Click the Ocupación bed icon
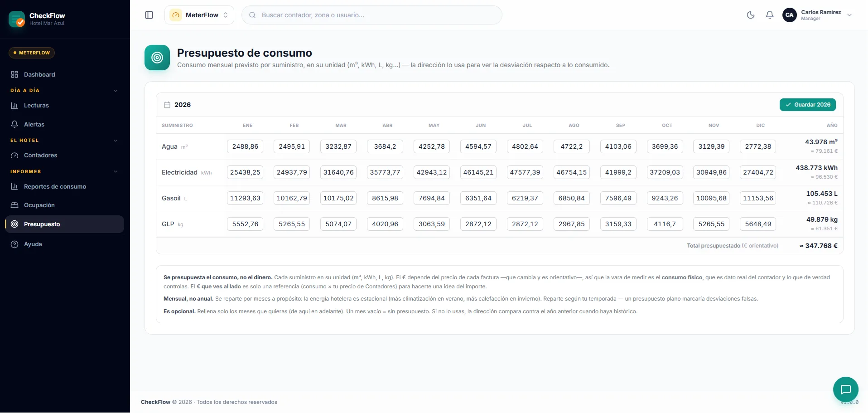This screenshot has width=868, height=413. point(14,205)
